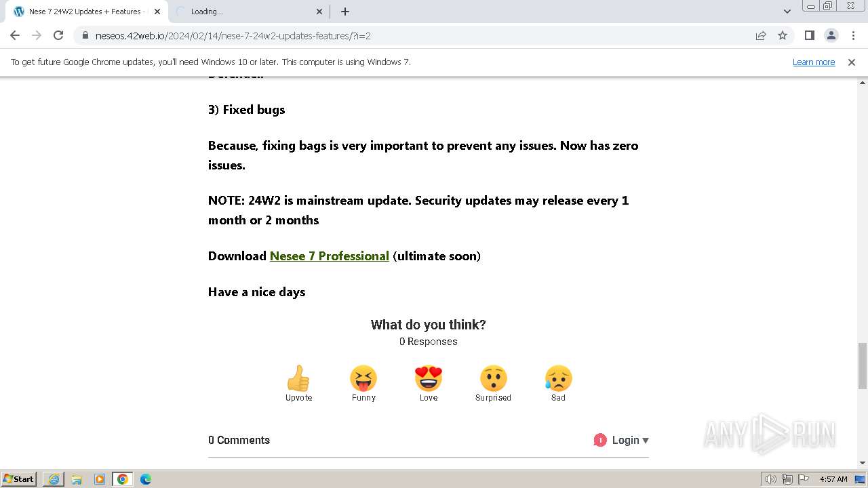
Task: React with the Upvote thumbs-up emoji
Action: pyautogui.click(x=298, y=384)
